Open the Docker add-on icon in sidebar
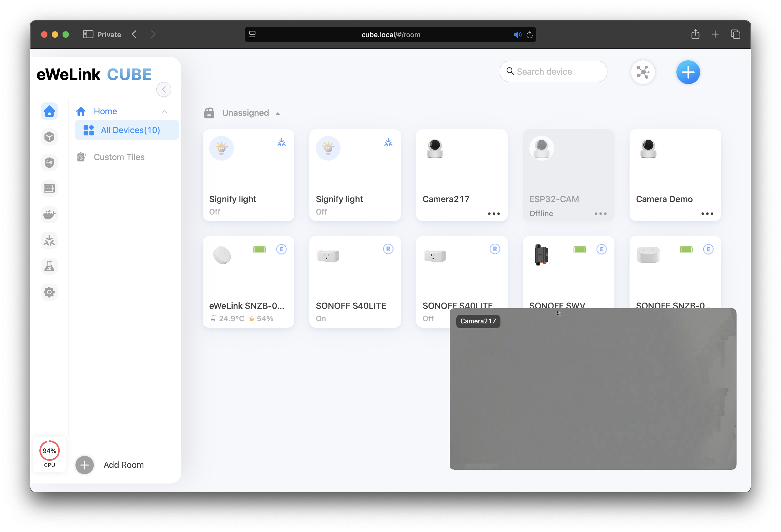 49,215
